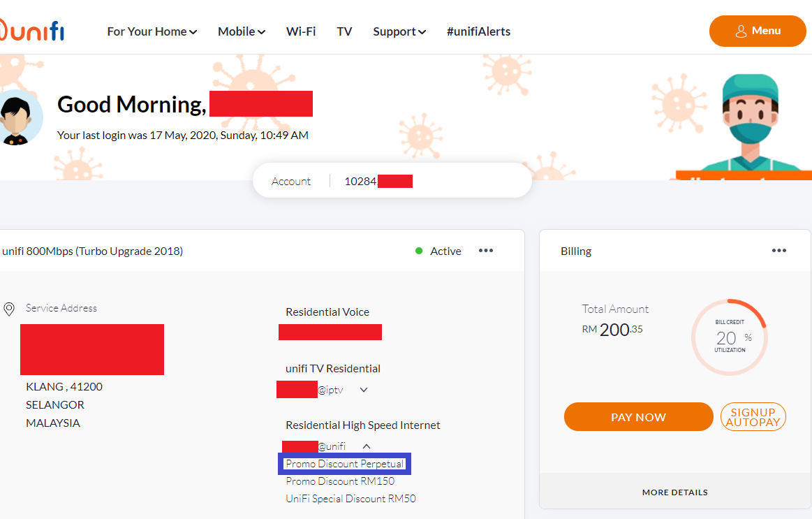
Task: Click the orange Menu button
Action: [x=757, y=31]
